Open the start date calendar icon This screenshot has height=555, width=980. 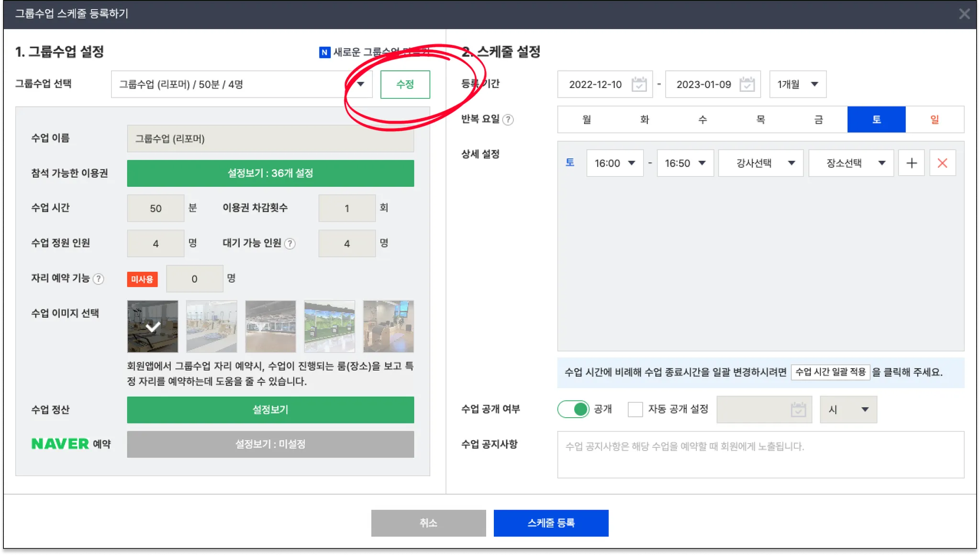pos(639,84)
